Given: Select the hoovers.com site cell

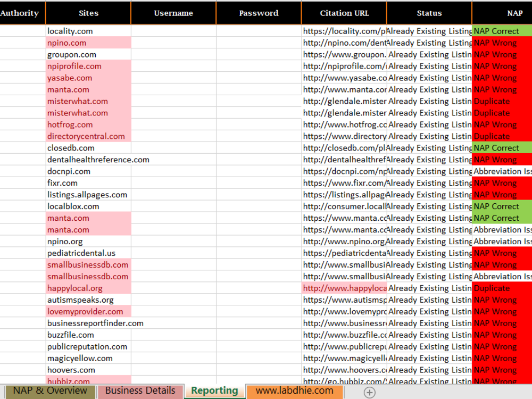Looking at the screenshot, I should pos(88,370).
